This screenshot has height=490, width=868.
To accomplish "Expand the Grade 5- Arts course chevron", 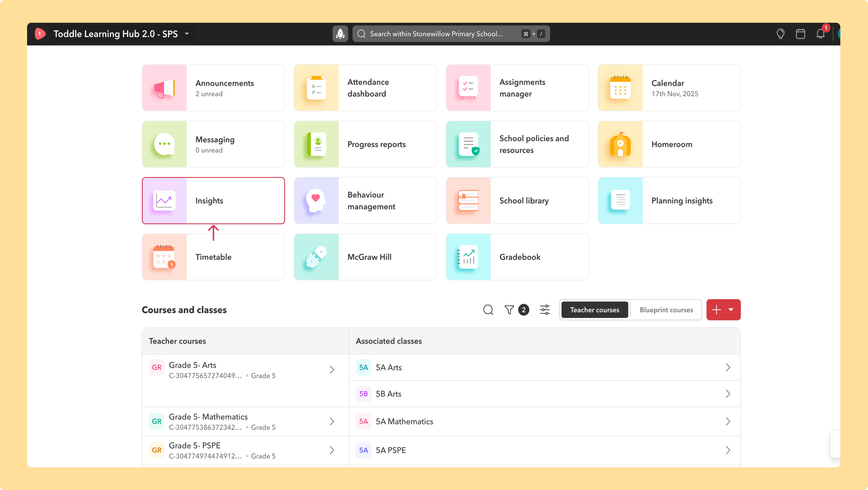I will (x=332, y=370).
